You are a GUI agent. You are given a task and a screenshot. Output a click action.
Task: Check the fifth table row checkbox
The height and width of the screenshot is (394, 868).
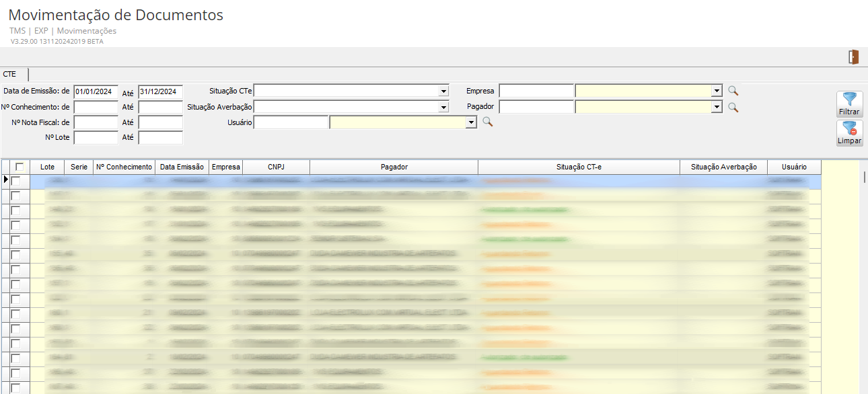tap(15, 240)
